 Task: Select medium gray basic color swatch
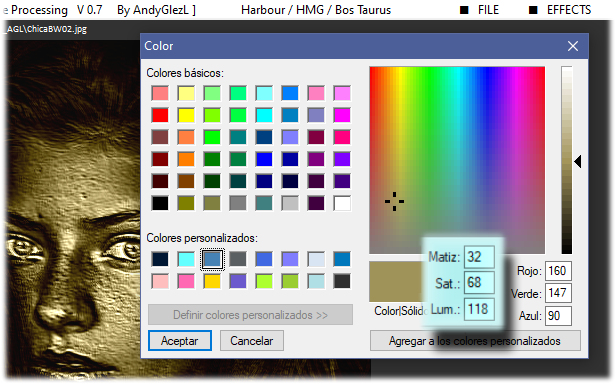tap(238, 203)
